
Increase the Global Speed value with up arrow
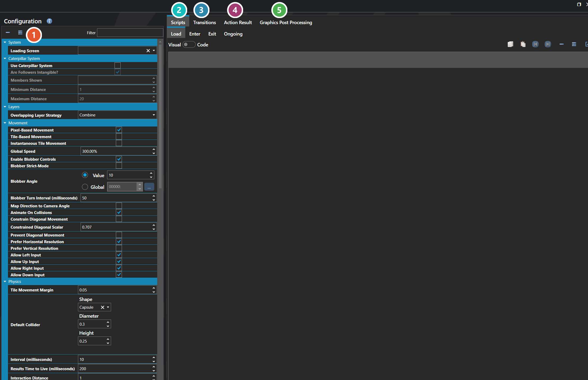tap(154, 150)
